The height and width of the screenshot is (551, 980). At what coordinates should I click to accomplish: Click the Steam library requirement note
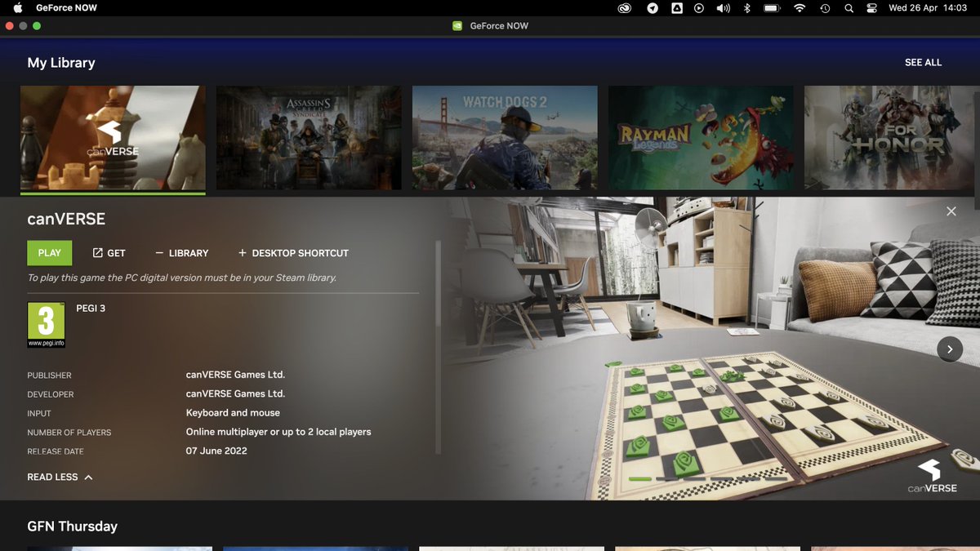(182, 278)
